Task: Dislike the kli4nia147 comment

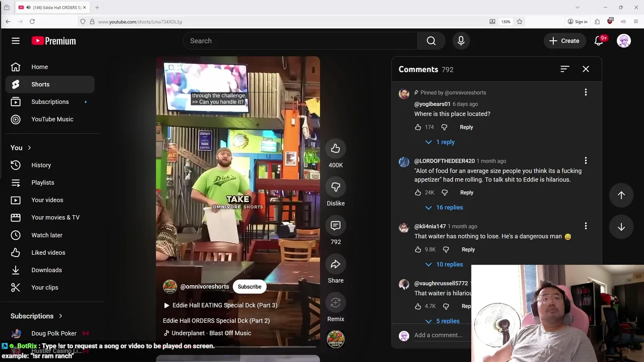Action: [446, 249]
